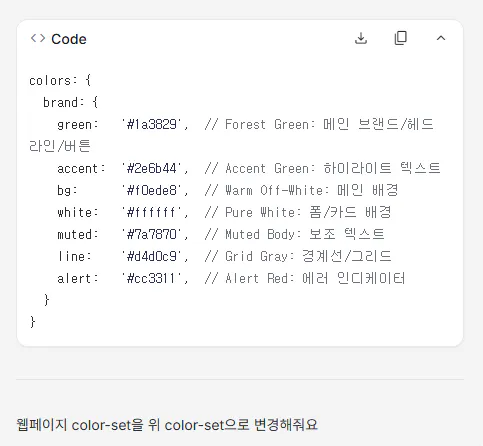The width and height of the screenshot is (483, 446).
Task: Click the 'brand: {' line
Action: click(70, 102)
